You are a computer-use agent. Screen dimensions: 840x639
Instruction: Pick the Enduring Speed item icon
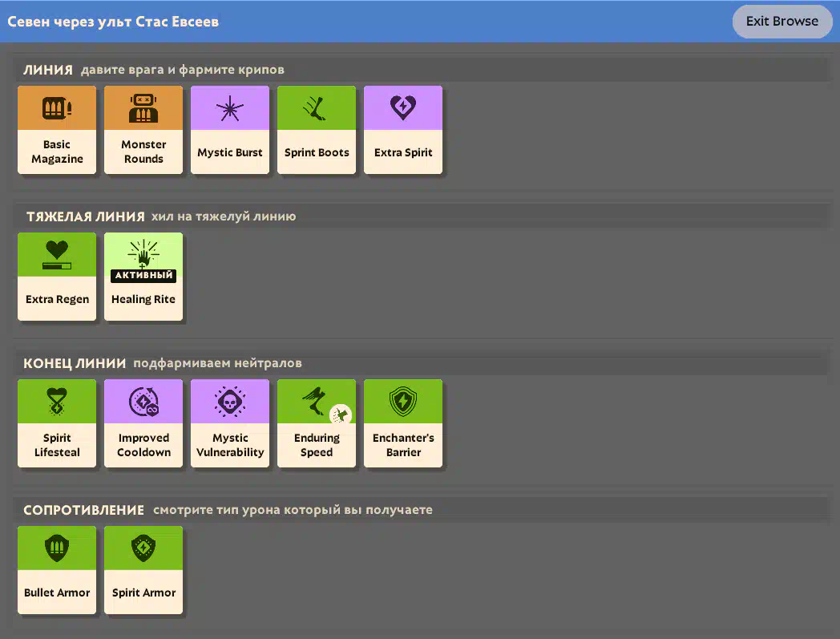pyautogui.click(x=316, y=401)
